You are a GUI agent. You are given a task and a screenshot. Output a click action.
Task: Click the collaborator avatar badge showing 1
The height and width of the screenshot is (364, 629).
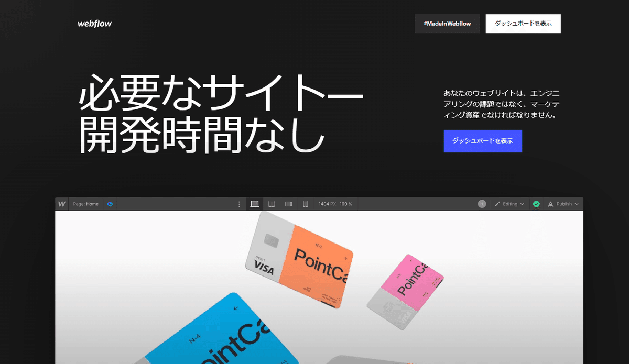(x=482, y=204)
